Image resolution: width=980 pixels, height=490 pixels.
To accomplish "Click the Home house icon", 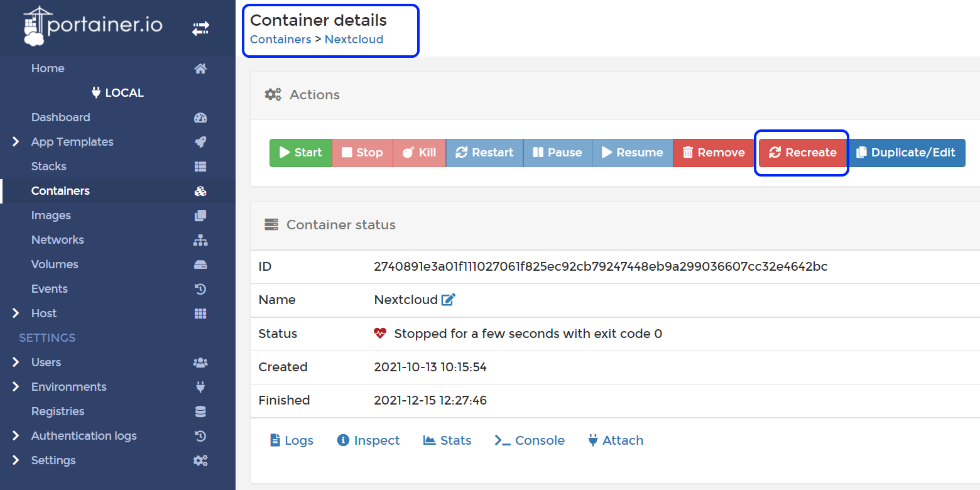I will 200,68.
